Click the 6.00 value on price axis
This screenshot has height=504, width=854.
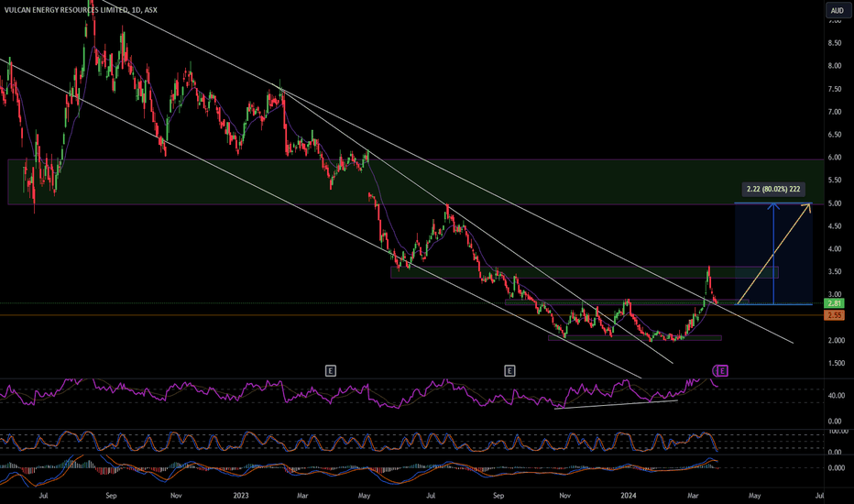coord(835,158)
